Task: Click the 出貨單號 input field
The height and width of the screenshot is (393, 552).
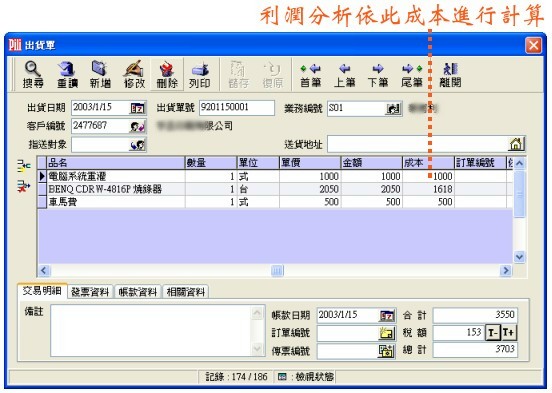Action: (x=237, y=108)
